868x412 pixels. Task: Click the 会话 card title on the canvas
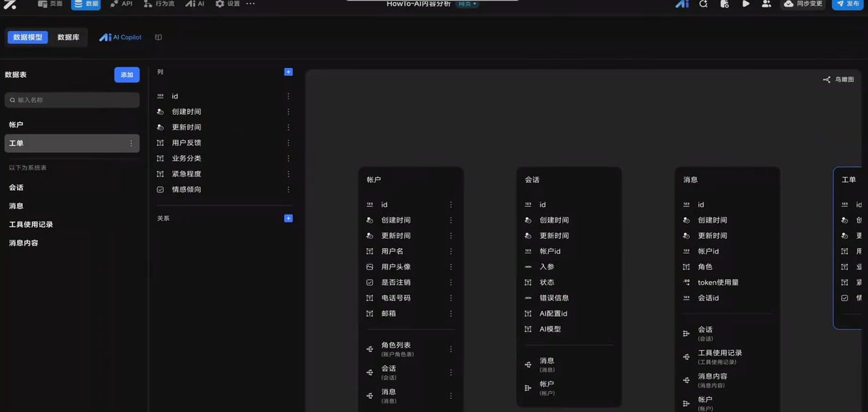[532, 180]
